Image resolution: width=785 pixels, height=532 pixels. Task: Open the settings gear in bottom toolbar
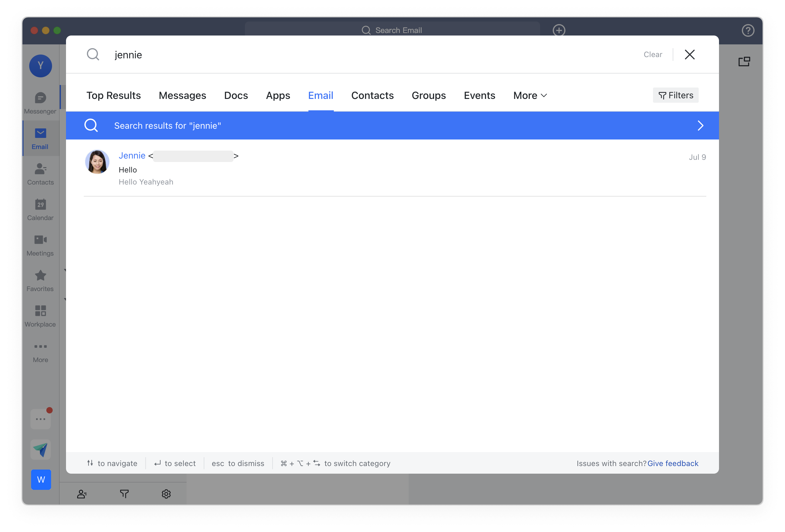166,494
